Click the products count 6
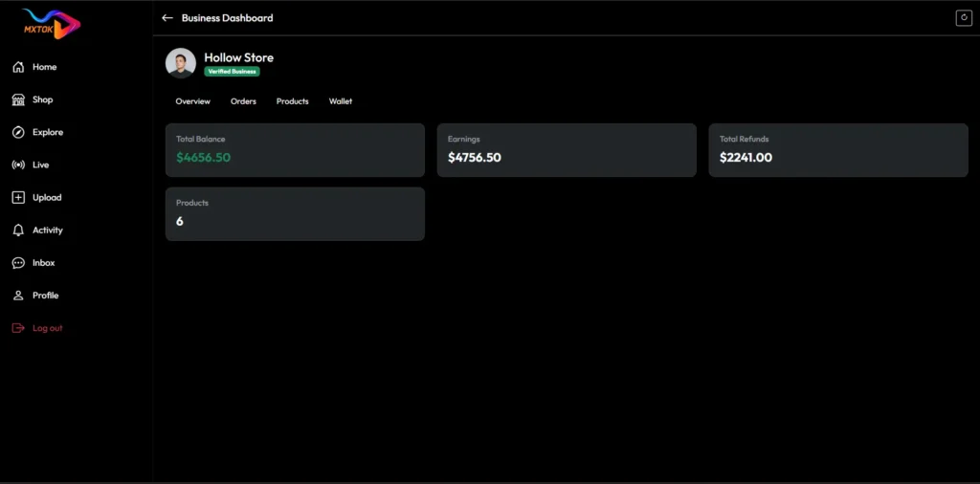The width and height of the screenshot is (980, 484). click(x=180, y=221)
